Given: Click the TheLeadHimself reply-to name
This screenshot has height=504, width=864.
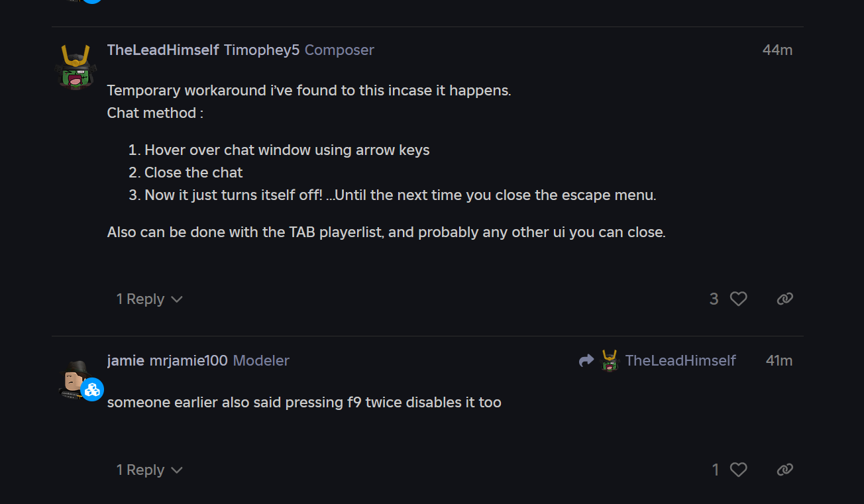Looking at the screenshot, I should tap(680, 361).
